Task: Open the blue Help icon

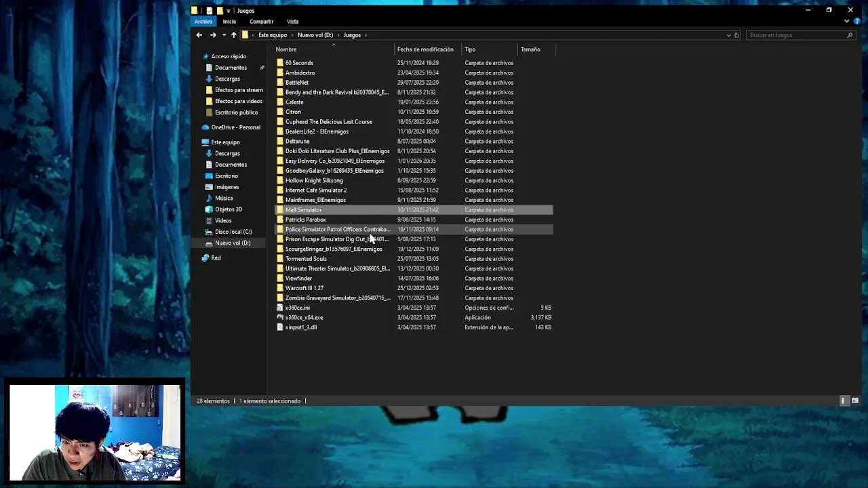Action: 857,21
